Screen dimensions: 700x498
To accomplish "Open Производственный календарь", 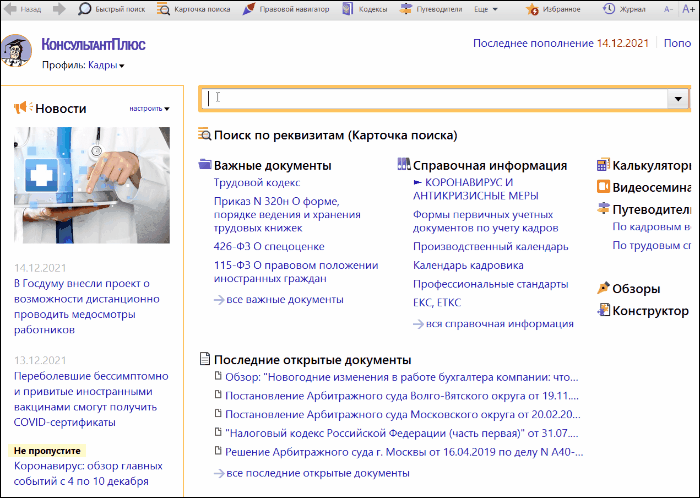I will 491,246.
